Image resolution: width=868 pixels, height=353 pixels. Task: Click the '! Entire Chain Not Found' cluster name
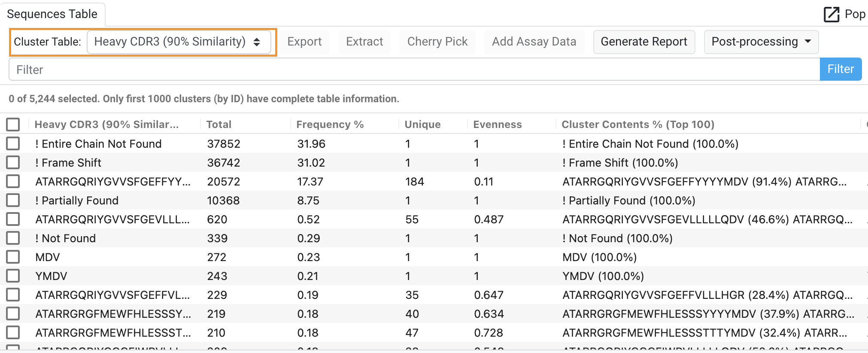(x=98, y=144)
